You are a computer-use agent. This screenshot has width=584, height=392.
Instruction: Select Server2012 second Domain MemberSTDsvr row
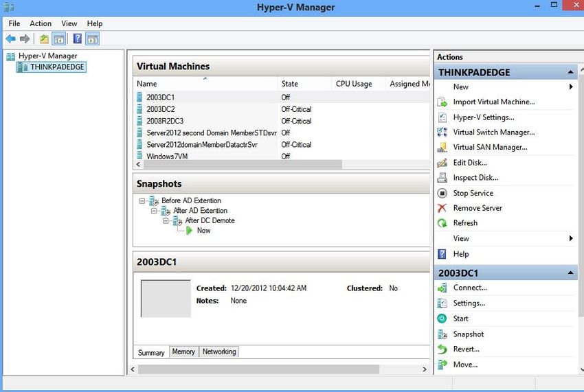tap(281, 132)
